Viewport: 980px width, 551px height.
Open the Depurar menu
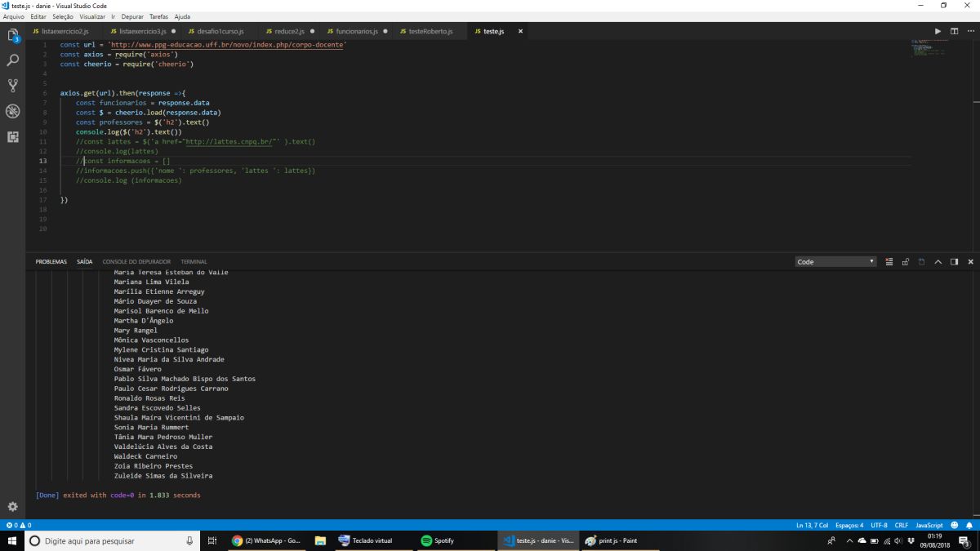[132, 16]
